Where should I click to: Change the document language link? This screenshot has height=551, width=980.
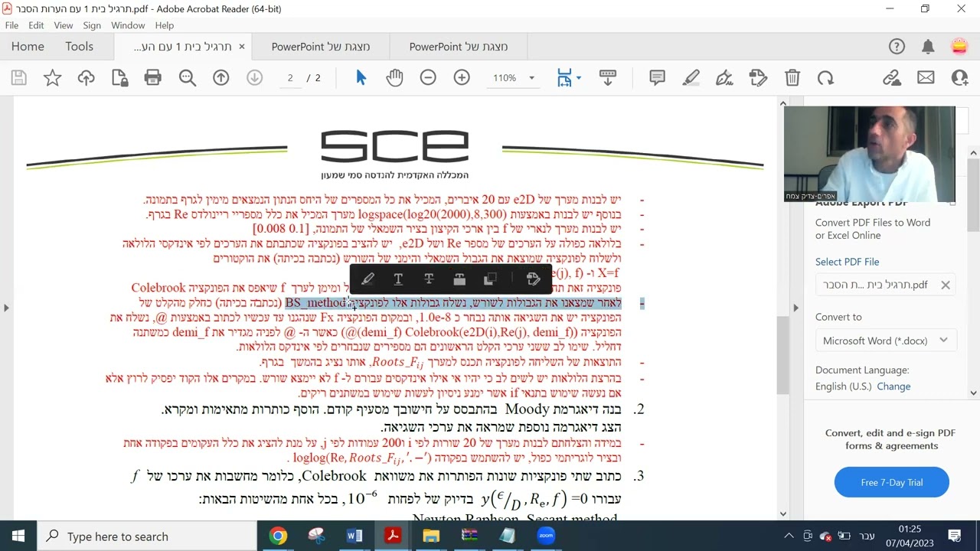pyautogui.click(x=893, y=386)
